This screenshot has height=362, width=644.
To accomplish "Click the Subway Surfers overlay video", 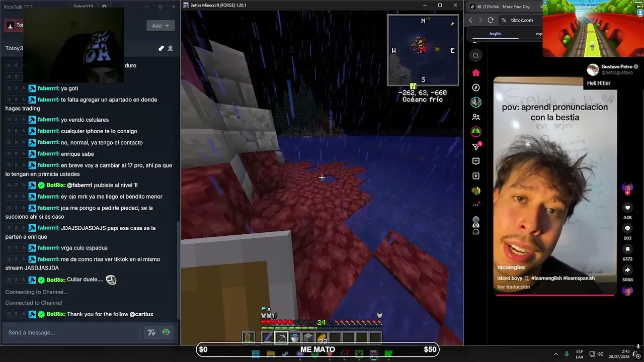I will coord(593,29).
